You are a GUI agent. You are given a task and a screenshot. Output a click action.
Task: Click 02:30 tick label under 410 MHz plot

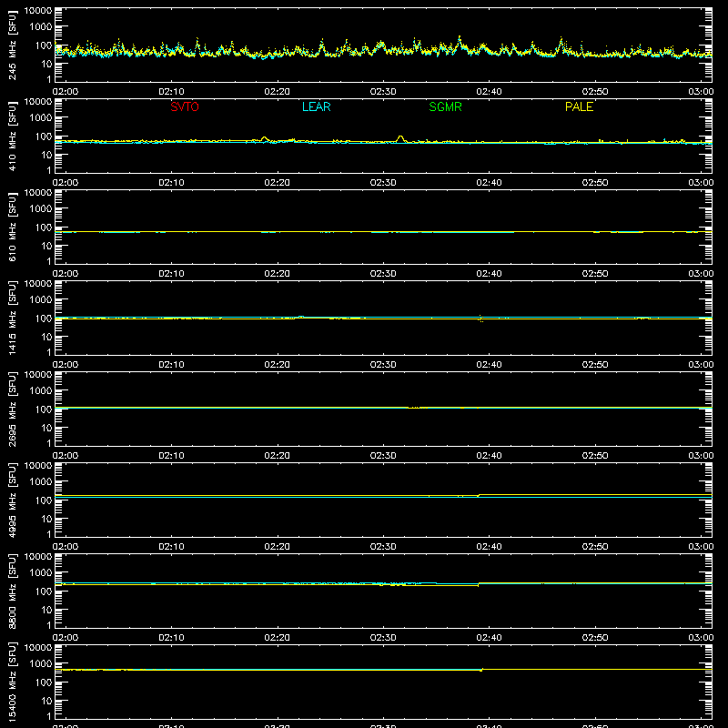(x=383, y=183)
